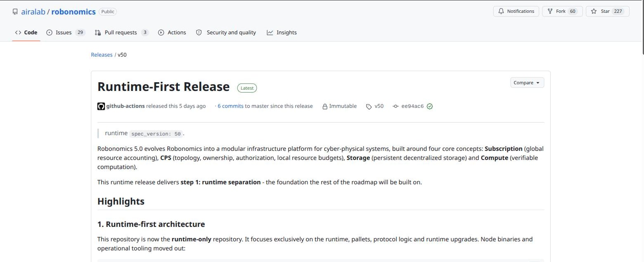Click the Public visibility badge
644x262 pixels.
click(x=108, y=12)
